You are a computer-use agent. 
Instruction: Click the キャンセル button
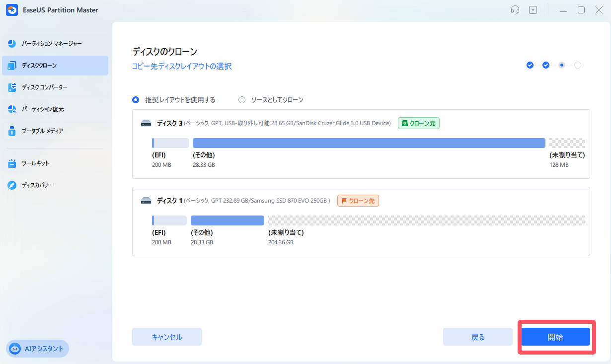click(166, 337)
